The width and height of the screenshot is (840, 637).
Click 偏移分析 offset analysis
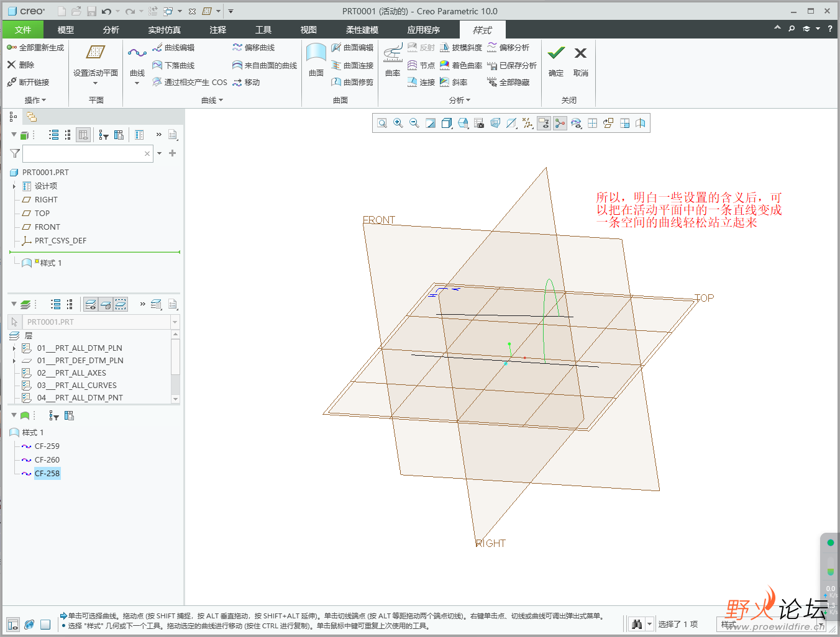508,47
